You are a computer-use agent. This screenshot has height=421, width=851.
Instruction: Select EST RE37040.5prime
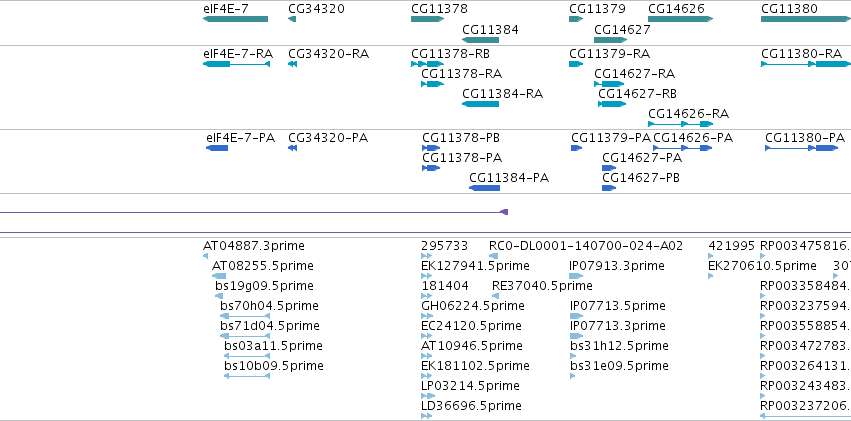pyautogui.click(x=495, y=296)
